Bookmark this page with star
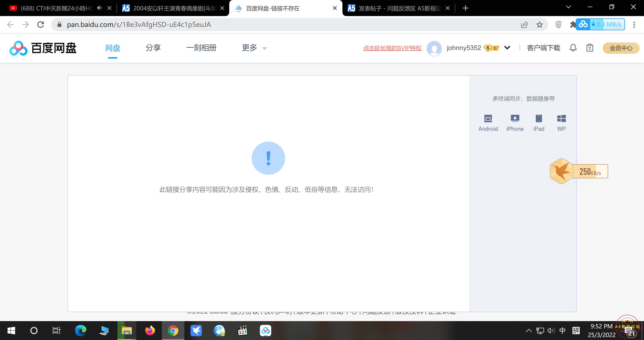 point(539,25)
